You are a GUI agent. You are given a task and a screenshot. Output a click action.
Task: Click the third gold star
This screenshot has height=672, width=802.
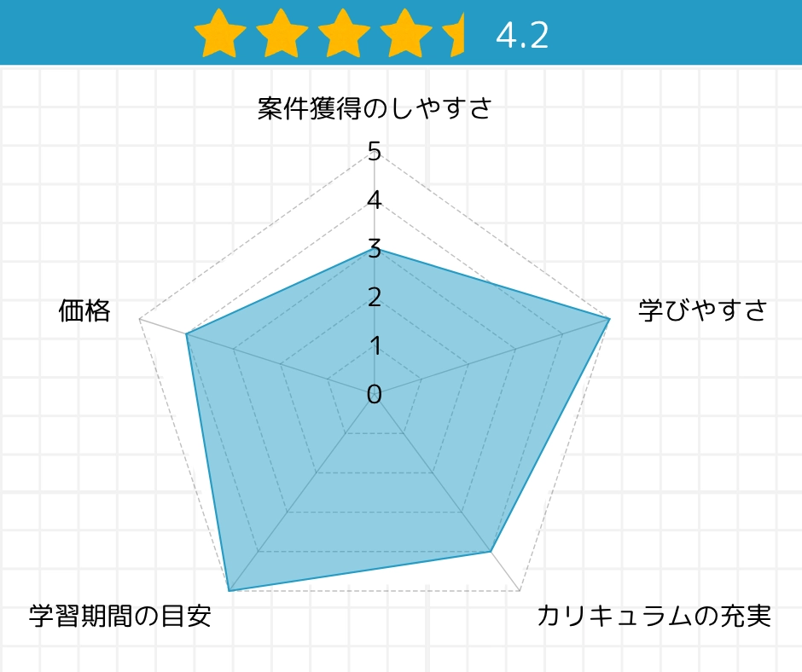[344, 33]
